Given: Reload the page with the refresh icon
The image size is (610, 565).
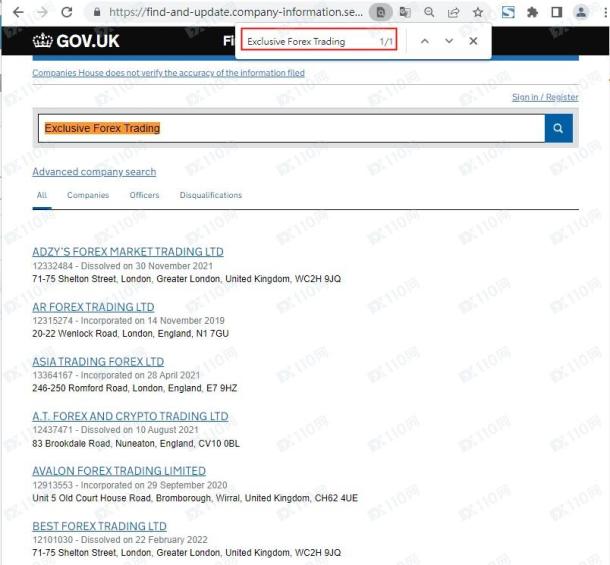Looking at the screenshot, I should [x=67, y=12].
